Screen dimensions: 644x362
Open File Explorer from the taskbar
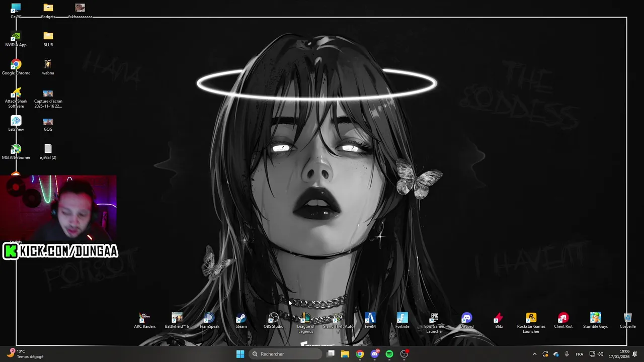(345, 354)
